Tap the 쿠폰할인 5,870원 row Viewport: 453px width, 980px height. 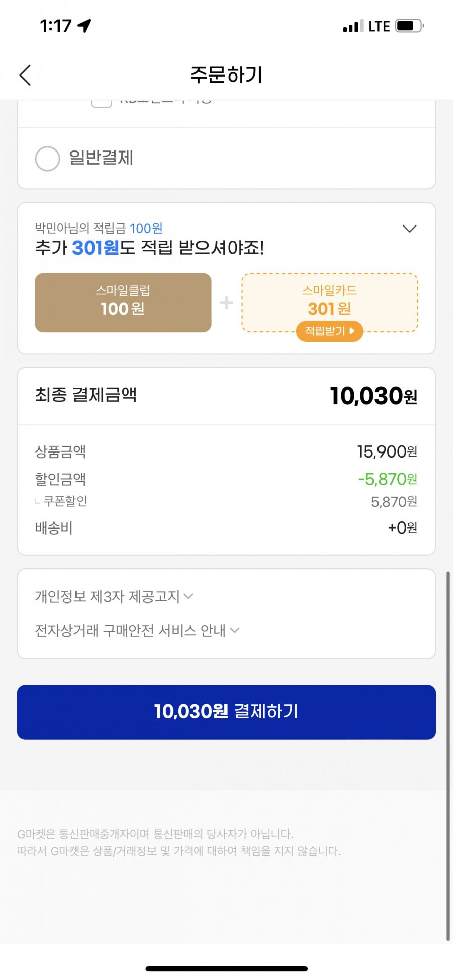[x=226, y=501]
